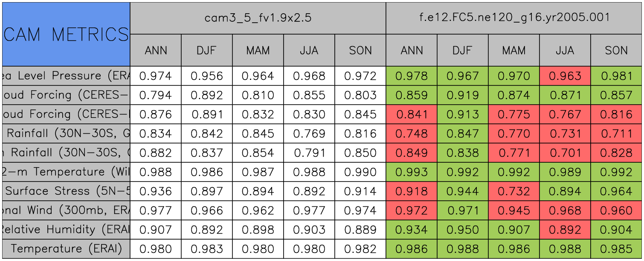Click the Temperature (ERAI) row label
This screenshot has width=644, height=261.
click(66, 249)
